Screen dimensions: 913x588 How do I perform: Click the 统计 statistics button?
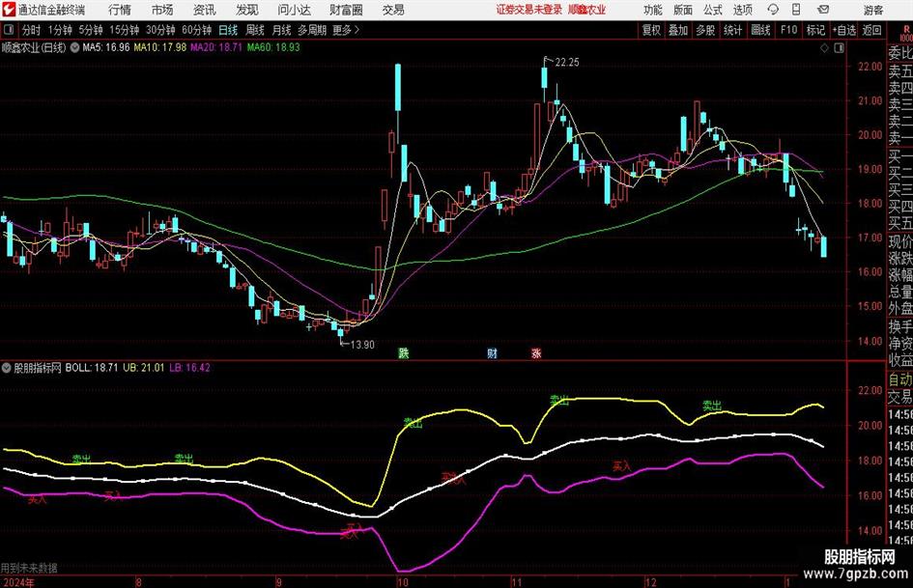pyautogui.click(x=732, y=30)
